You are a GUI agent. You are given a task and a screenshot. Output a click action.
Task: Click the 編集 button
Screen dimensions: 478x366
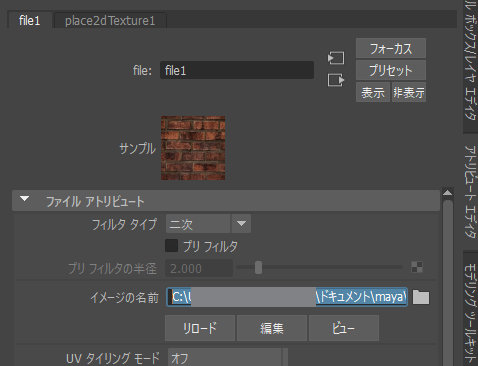click(x=272, y=328)
